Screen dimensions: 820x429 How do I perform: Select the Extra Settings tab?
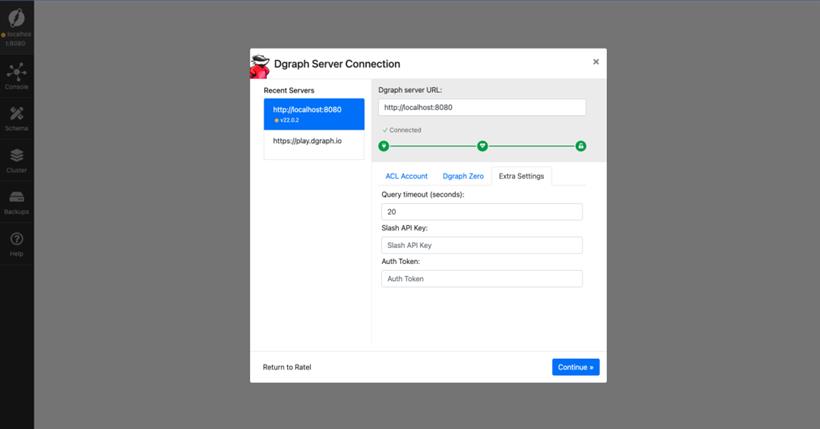coord(521,176)
